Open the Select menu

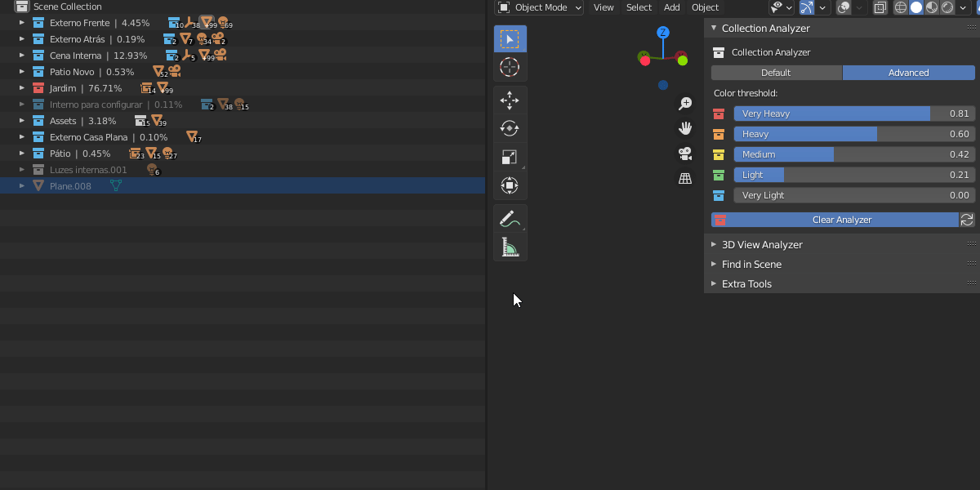pos(639,7)
